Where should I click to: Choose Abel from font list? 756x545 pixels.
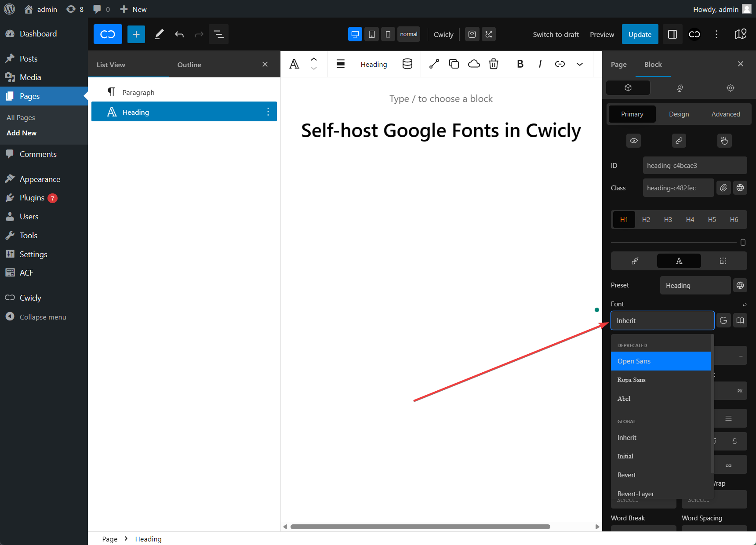tap(661, 399)
